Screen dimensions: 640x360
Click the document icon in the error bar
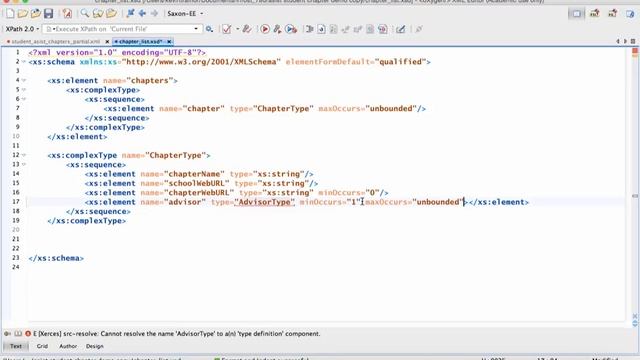coord(18,334)
